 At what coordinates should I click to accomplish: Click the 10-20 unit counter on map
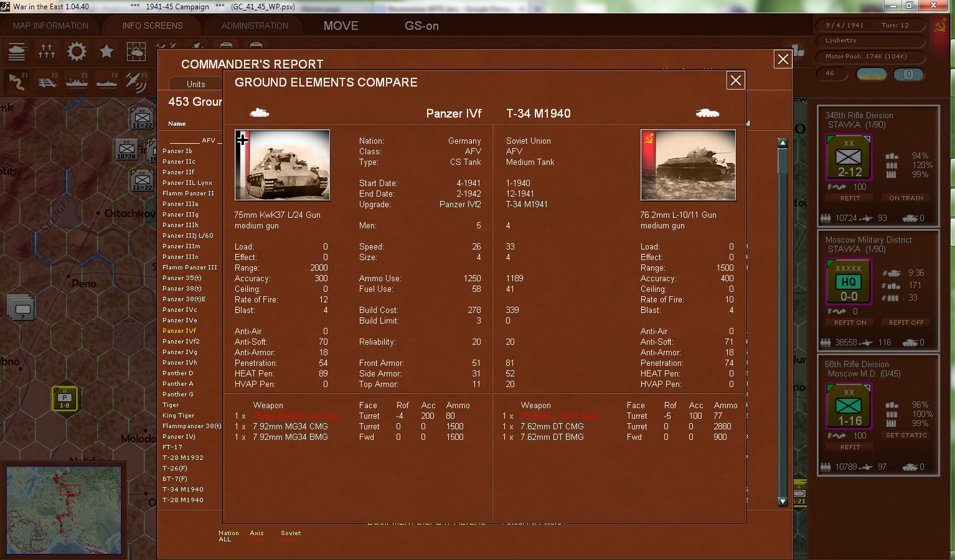(x=127, y=149)
